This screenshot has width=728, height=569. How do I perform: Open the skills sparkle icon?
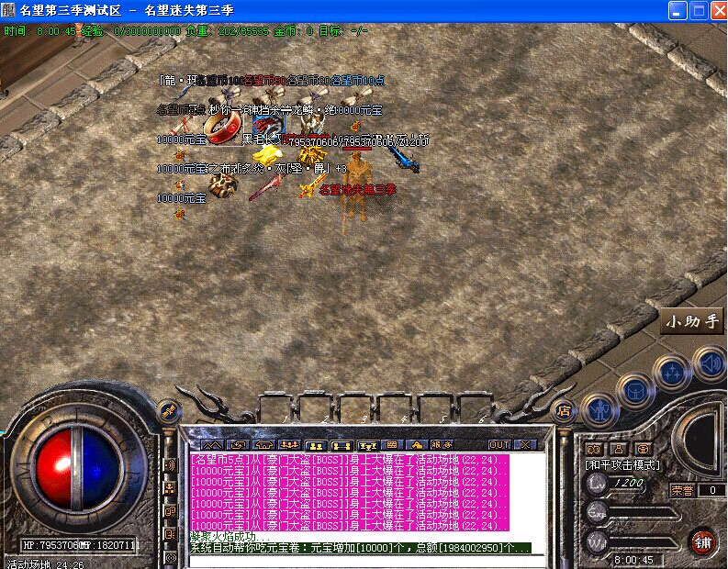tap(672, 374)
